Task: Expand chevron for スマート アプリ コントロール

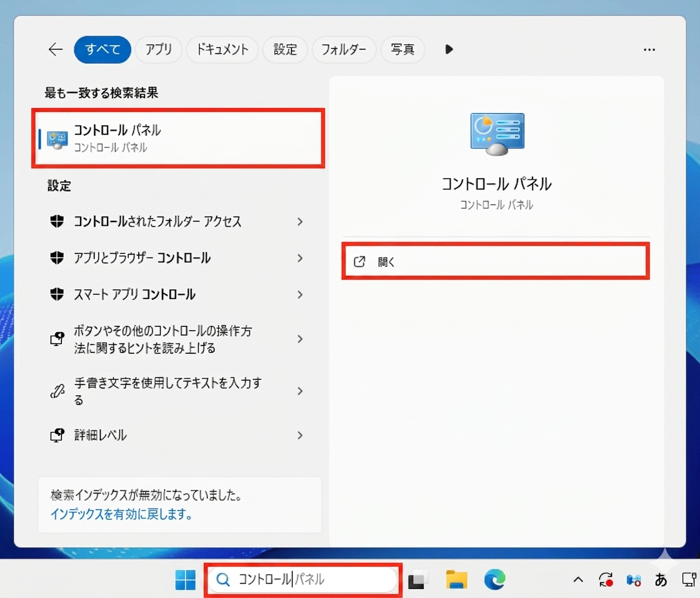Action: (300, 295)
